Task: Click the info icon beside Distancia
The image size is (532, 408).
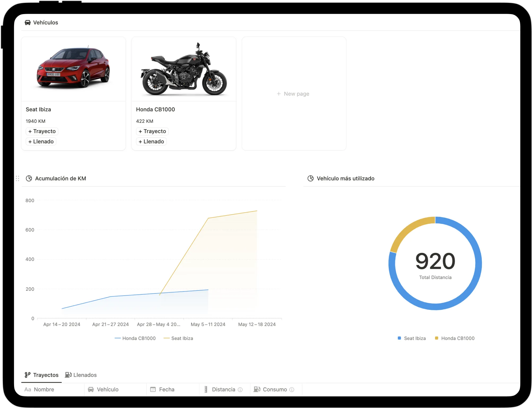Action: 240,390
